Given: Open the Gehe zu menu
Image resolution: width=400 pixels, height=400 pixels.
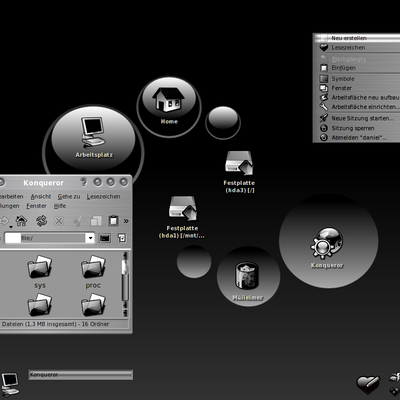Looking at the screenshot, I should click(x=69, y=197).
